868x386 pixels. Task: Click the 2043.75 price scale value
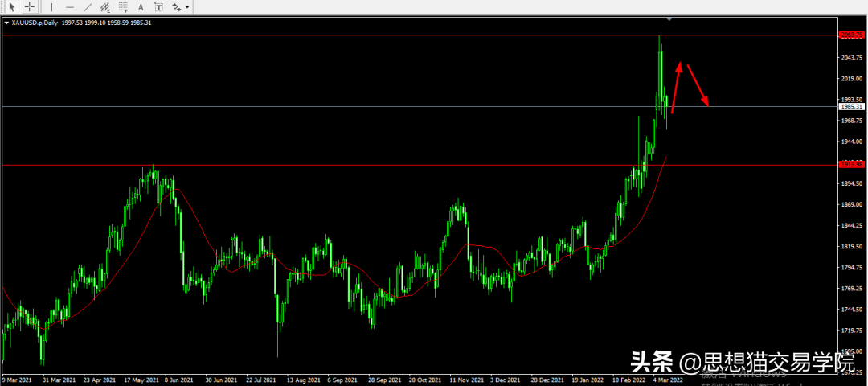click(x=852, y=58)
